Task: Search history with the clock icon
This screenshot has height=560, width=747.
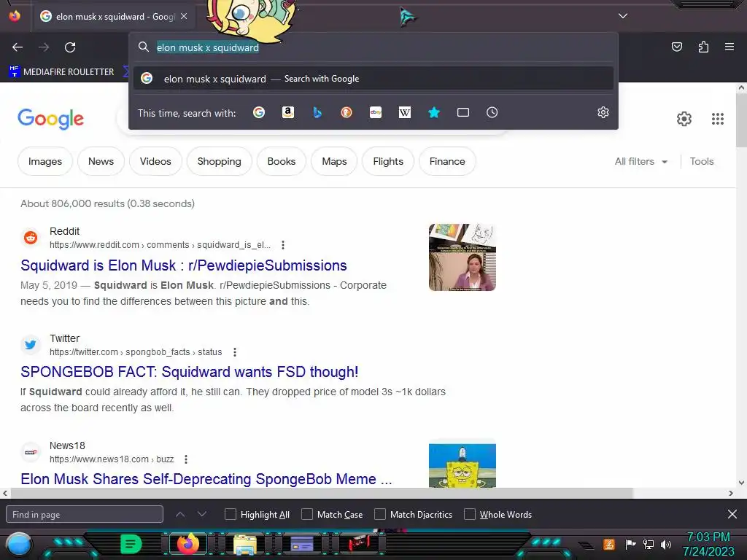Action: pyautogui.click(x=492, y=112)
